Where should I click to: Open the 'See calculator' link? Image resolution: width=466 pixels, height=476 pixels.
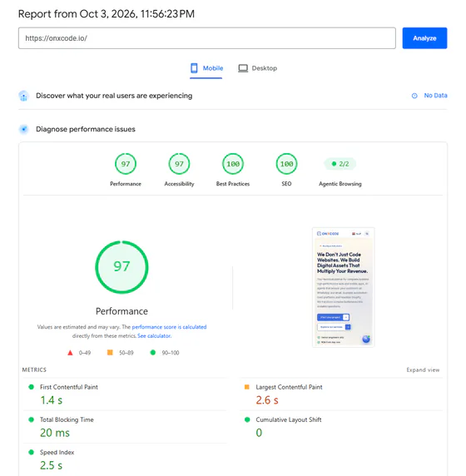[x=154, y=335]
